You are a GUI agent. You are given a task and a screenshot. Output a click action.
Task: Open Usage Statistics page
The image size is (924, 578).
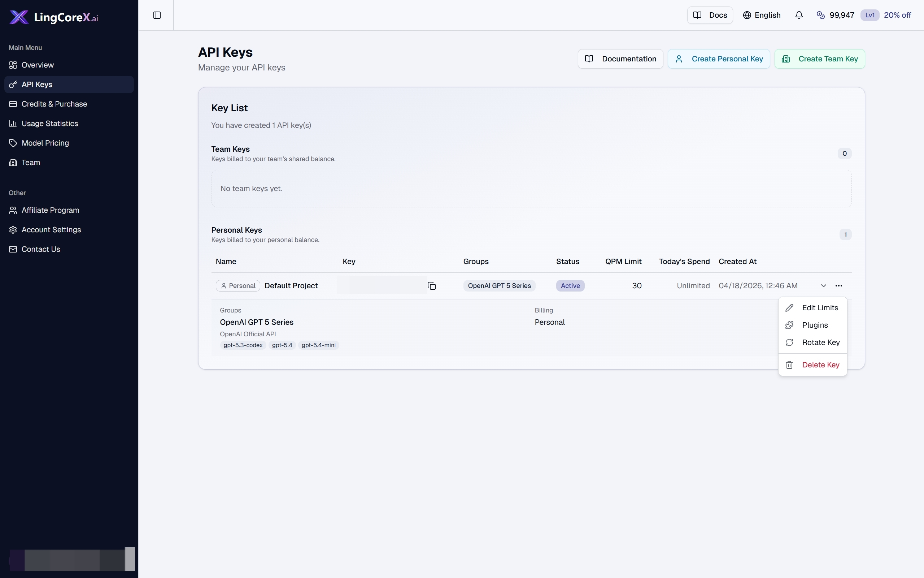[x=69, y=124]
